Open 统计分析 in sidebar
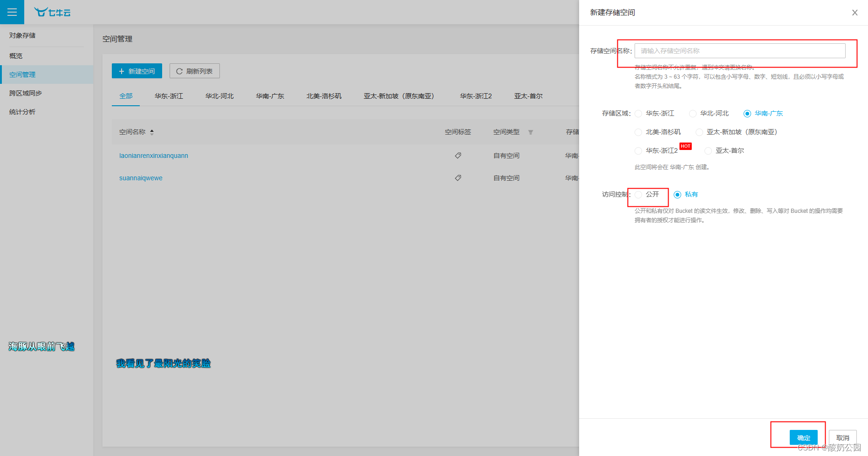868x456 pixels. coord(47,112)
